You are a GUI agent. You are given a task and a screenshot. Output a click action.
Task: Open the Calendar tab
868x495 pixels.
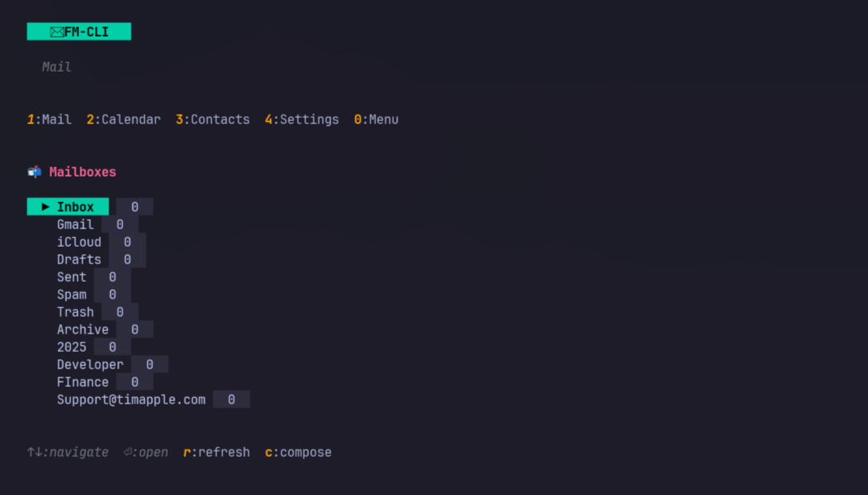[123, 119]
